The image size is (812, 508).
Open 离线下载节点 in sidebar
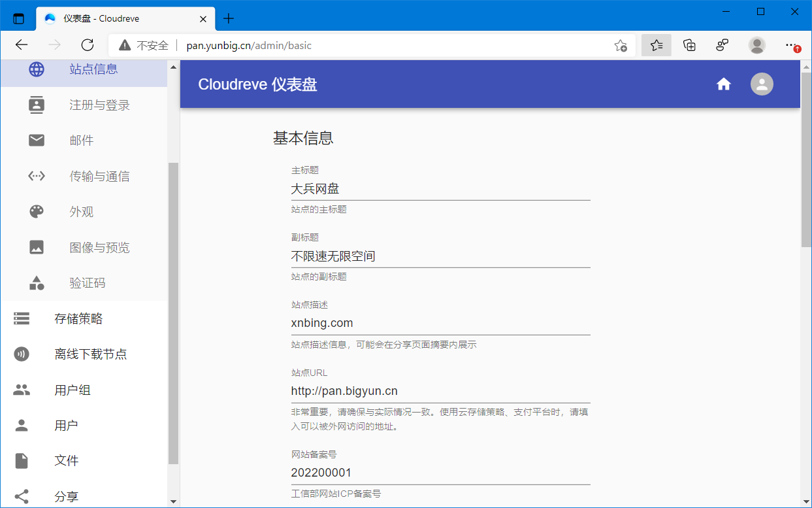pos(90,354)
